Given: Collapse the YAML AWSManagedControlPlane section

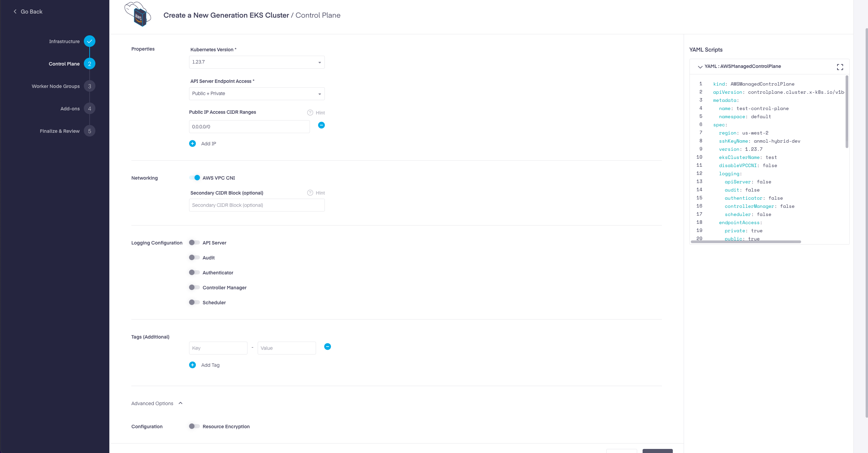Looking at the screenshot, I should 700,67.
